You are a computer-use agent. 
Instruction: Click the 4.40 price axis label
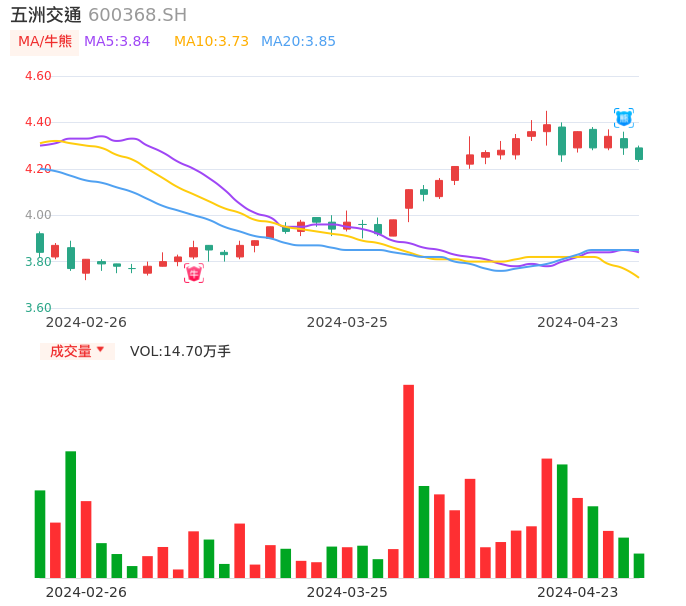[x=38, y=122]
